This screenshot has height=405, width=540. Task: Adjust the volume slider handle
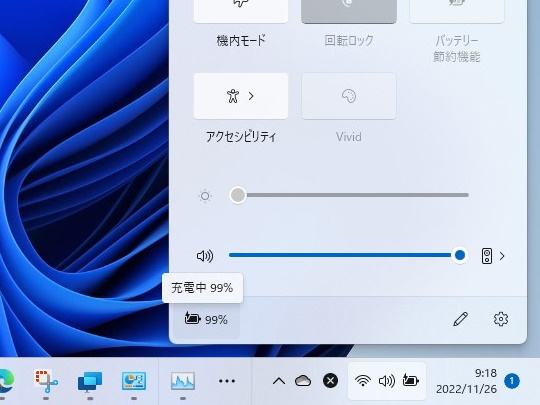pos(460,255)
